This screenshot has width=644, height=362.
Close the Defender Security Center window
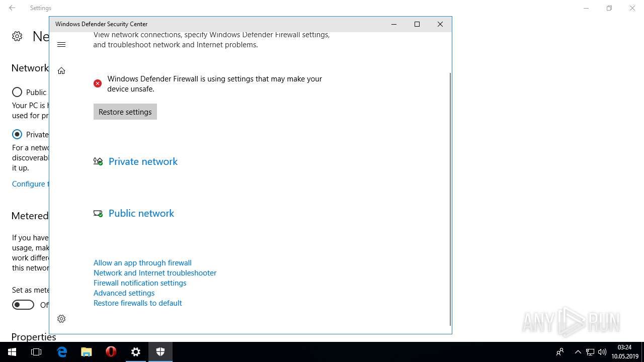coord(440,24)
